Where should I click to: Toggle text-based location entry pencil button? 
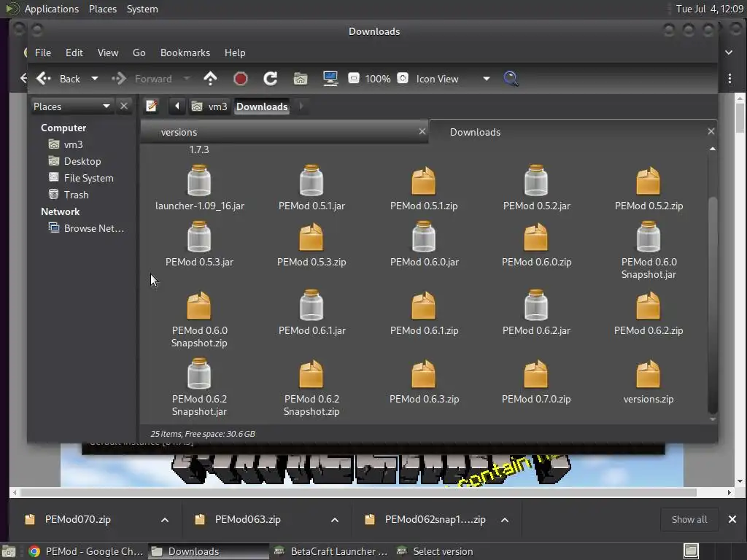pos(152,106)
